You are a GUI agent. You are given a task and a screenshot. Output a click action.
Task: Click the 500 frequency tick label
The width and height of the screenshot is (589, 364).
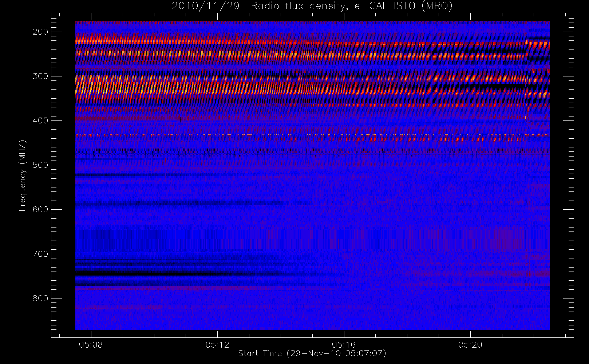(x=40, y=165)
